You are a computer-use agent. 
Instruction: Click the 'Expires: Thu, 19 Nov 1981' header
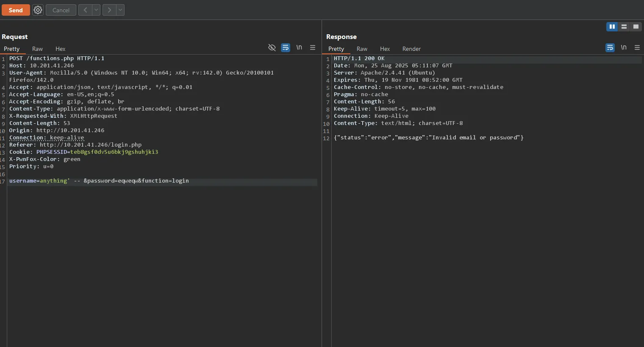point(398,80)
